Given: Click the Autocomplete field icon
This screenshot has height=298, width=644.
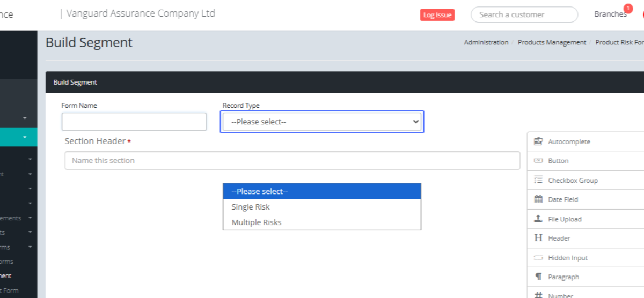Looking at the screenshot, I should tap(538, 141).
